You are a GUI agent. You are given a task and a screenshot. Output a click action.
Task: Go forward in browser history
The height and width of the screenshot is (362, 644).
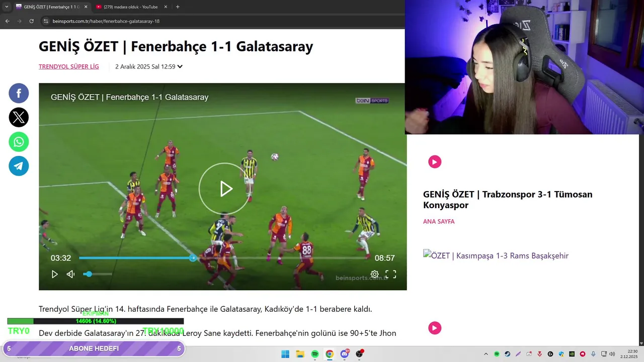point(19,21)
